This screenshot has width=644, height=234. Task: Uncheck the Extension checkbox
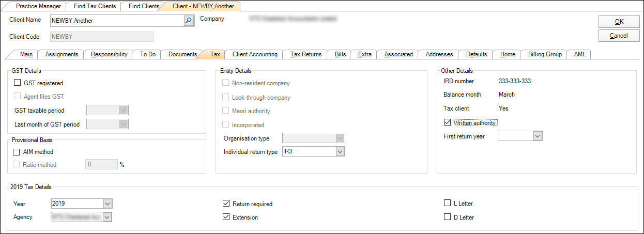(x=226, y=217)
